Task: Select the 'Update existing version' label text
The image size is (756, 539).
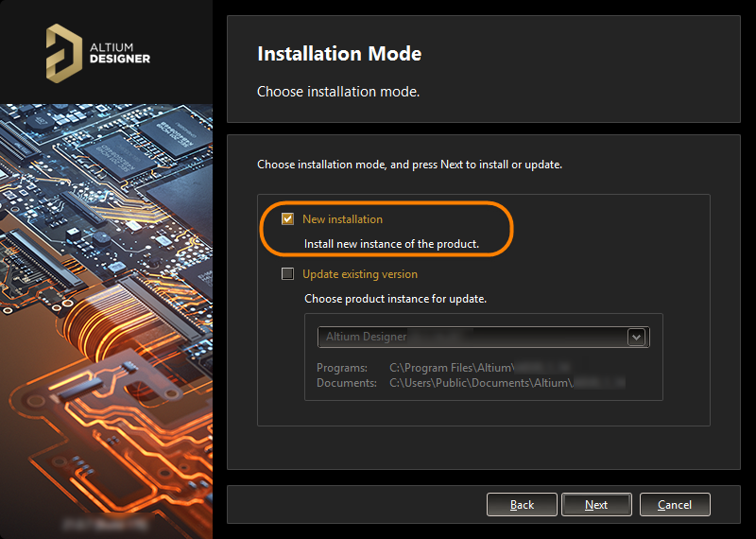Action: coord(359,274)
